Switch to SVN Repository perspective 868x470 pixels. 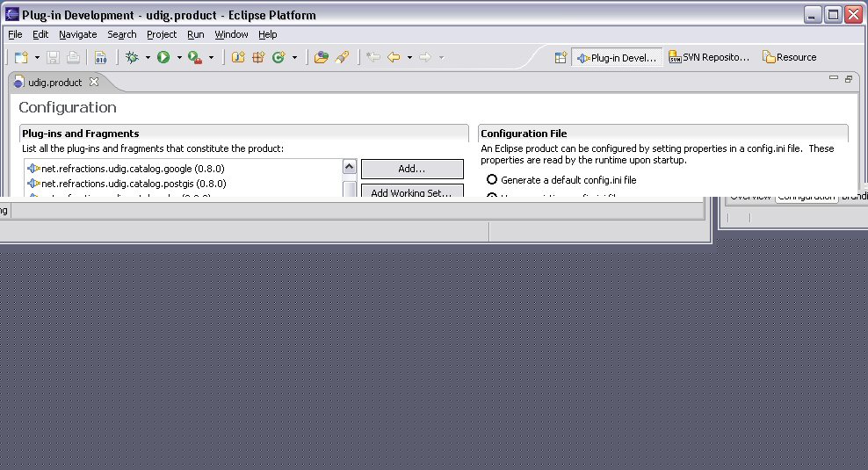point(709,57)
